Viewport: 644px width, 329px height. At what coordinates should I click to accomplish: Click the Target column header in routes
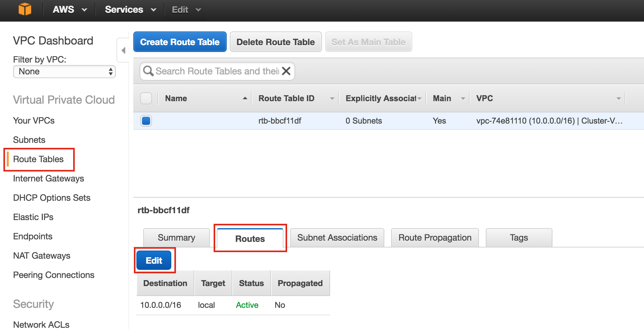(213, 283)
